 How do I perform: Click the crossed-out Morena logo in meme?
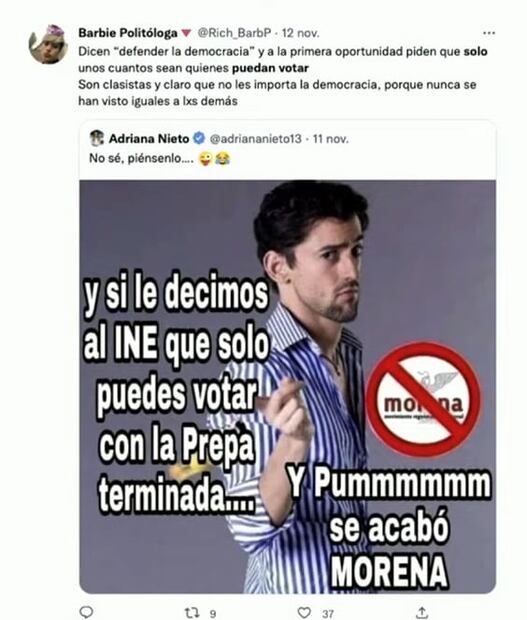(423, 400)
